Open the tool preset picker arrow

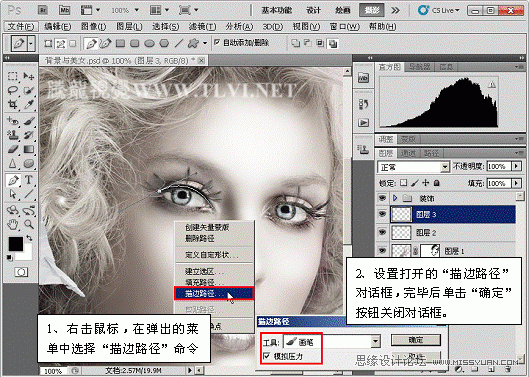[31, 43]
